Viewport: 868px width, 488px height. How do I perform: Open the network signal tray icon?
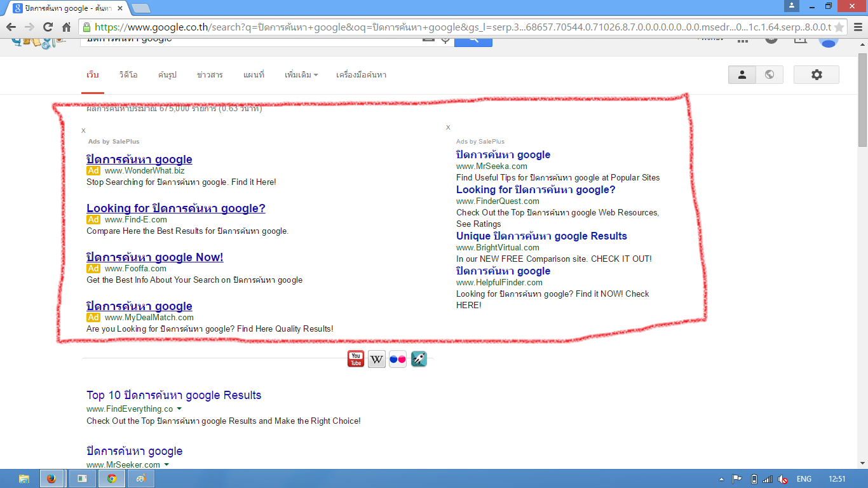point(768,479)
